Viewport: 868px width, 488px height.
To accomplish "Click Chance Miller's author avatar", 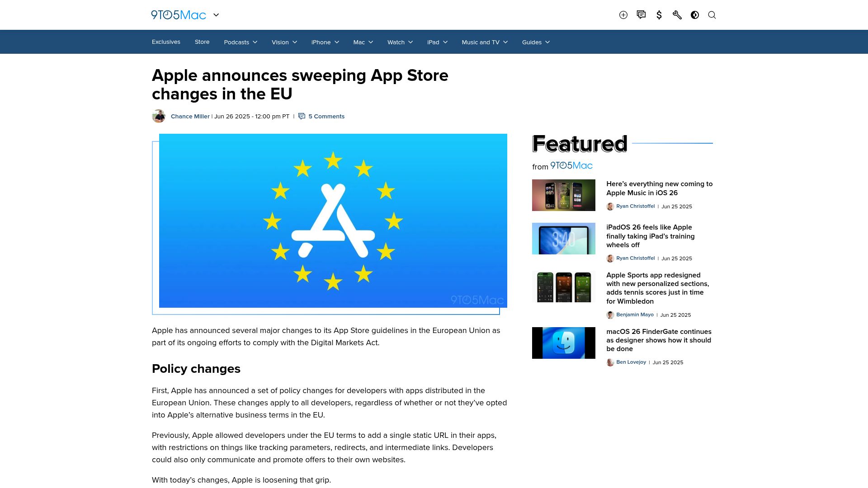I will 159,116.
